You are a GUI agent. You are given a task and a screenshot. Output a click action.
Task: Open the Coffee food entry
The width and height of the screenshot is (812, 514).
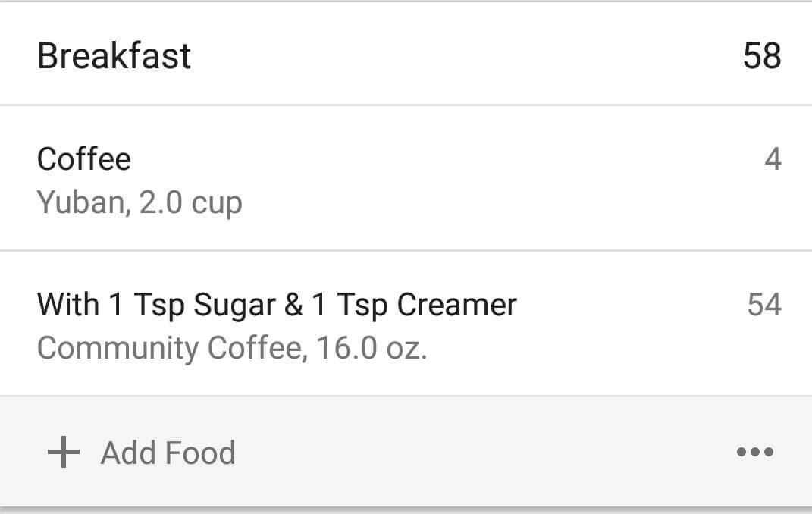point(406,178)
